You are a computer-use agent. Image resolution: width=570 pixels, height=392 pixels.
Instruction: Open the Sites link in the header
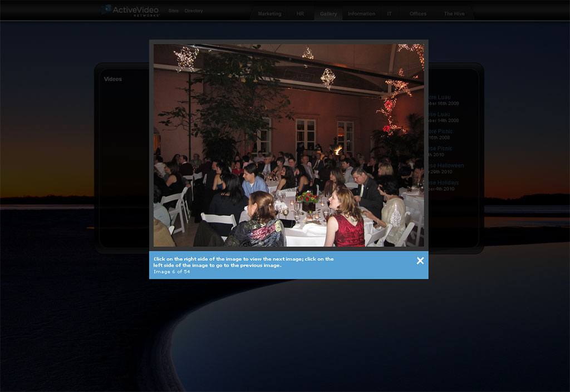(174, 11)
